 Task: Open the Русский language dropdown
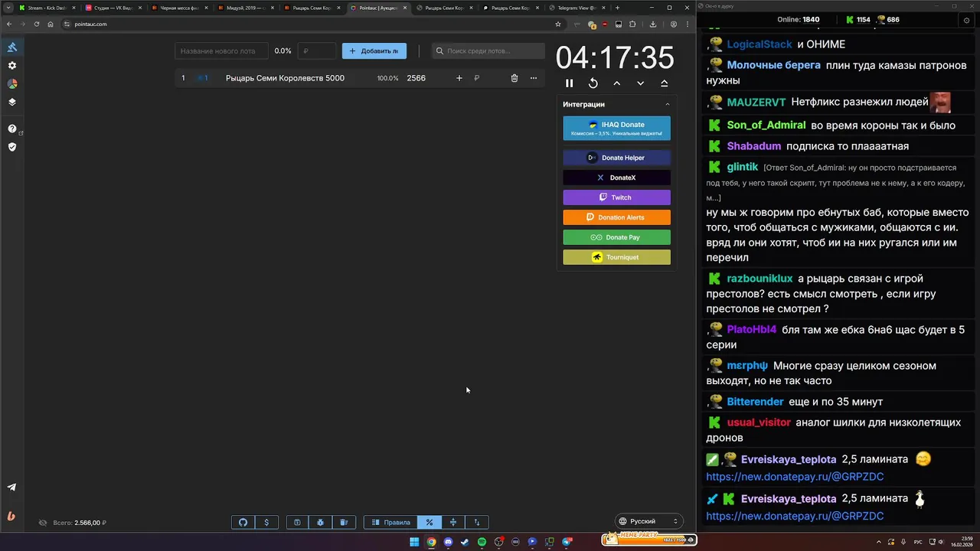click(649, 521)
